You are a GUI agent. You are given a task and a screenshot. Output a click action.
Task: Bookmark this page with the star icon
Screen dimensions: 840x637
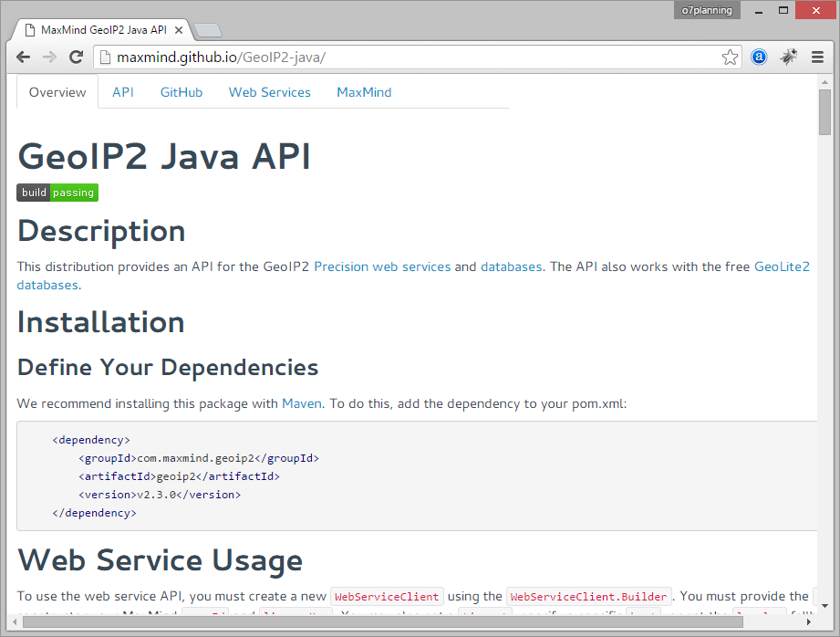point(730,57)
